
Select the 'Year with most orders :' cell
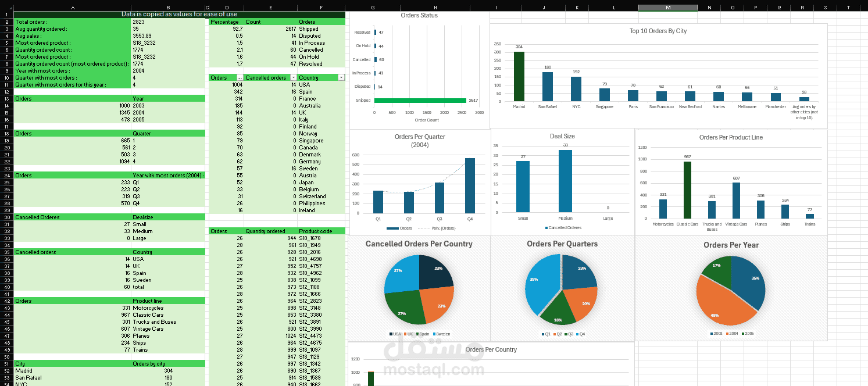72,71
